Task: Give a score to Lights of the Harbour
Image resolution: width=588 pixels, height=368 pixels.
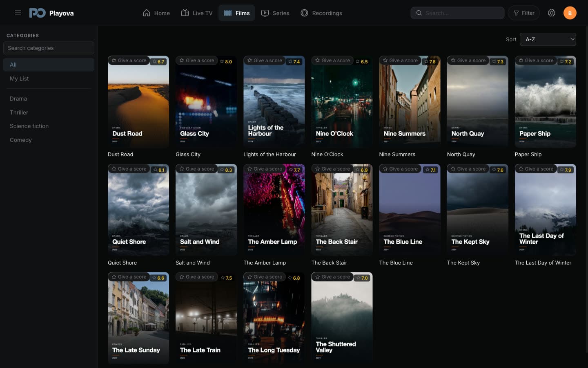Action: pyautogui.click(x=265, y=61)
